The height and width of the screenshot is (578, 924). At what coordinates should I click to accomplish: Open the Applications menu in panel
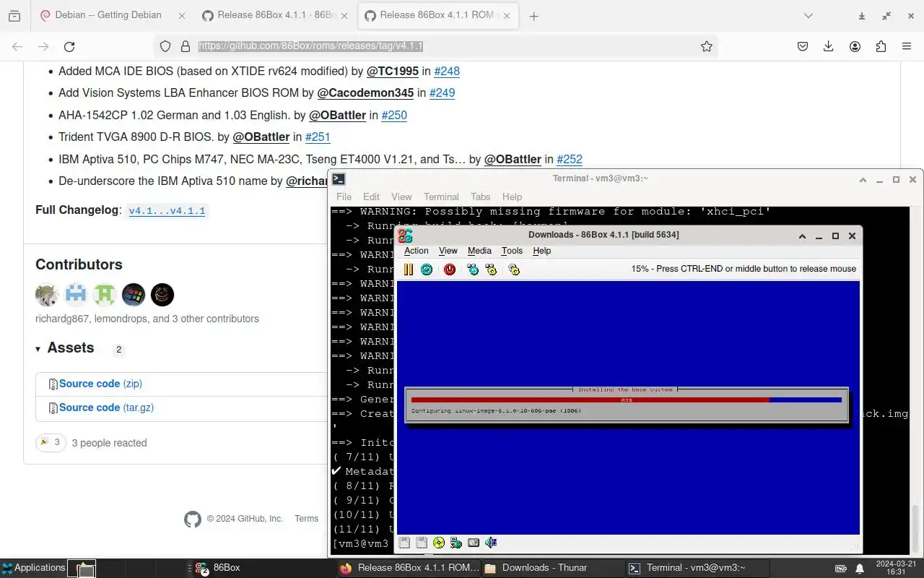pyautogui.click(x=33, y=568)
